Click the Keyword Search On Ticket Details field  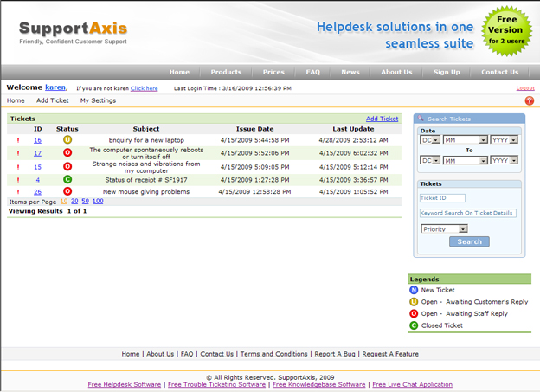(x=467, y=213)
